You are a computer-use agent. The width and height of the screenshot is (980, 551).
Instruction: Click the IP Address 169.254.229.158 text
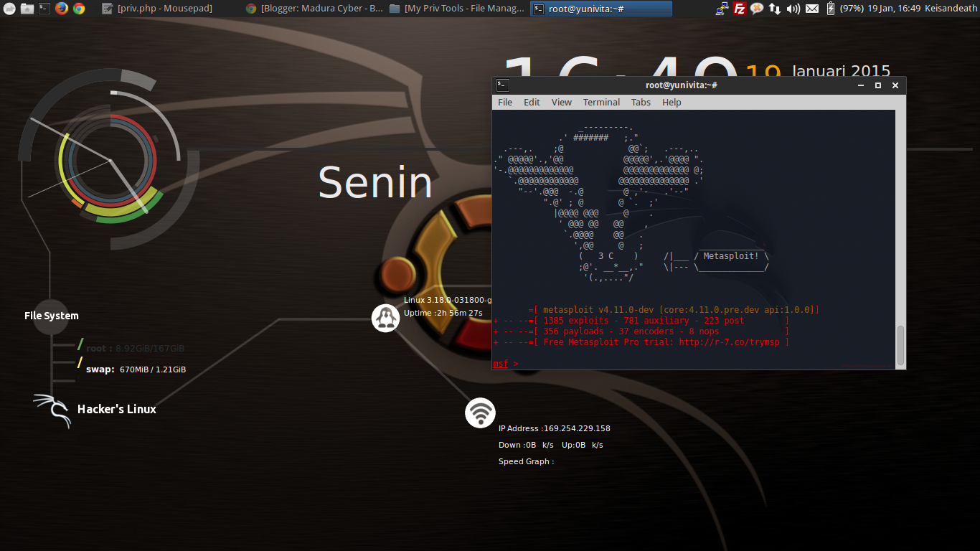click(x=555, y=428)
